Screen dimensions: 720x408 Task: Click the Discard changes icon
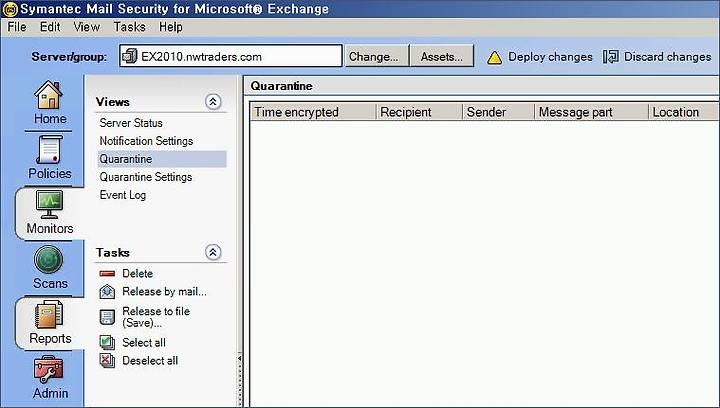coord(611,57)
